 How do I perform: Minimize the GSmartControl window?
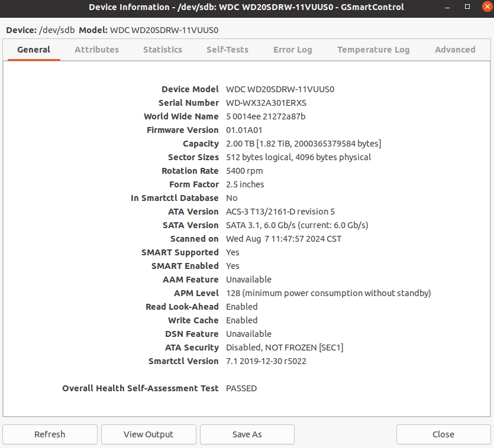pos(447,7)
